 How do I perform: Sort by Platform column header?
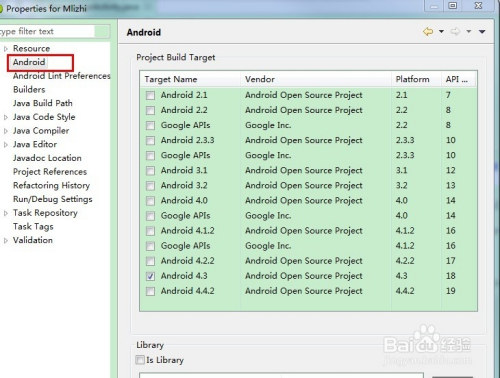click(x=416, y=79)
